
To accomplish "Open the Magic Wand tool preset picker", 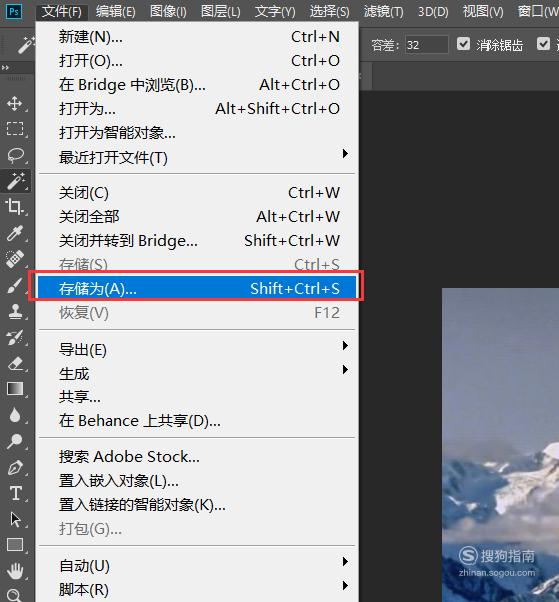I will tap(27, 45).
